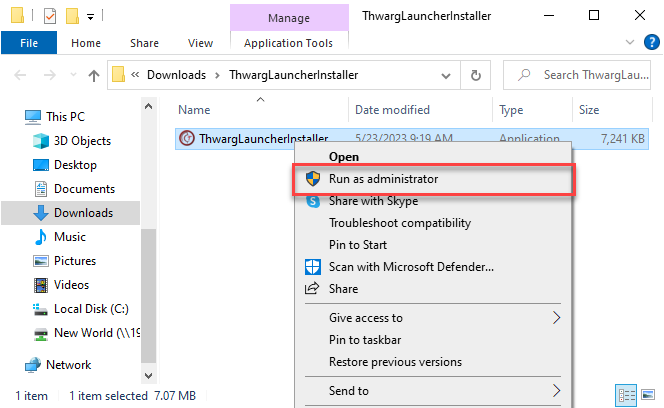Image resolution: width=664 pixels, height=408 pixels.
Task: Open the Quick Access Toolbar customize dropdown
Action: (x=91, y=16)
